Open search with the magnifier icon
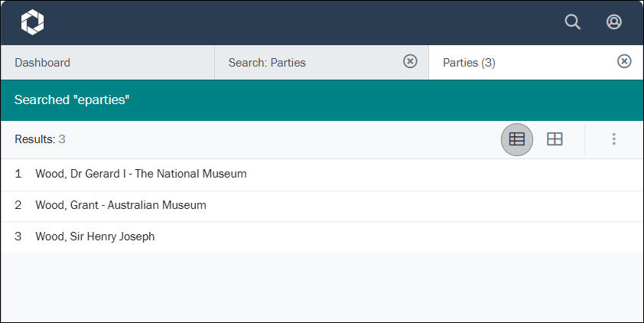The image size is (644, 323). [x=573, y=22]
